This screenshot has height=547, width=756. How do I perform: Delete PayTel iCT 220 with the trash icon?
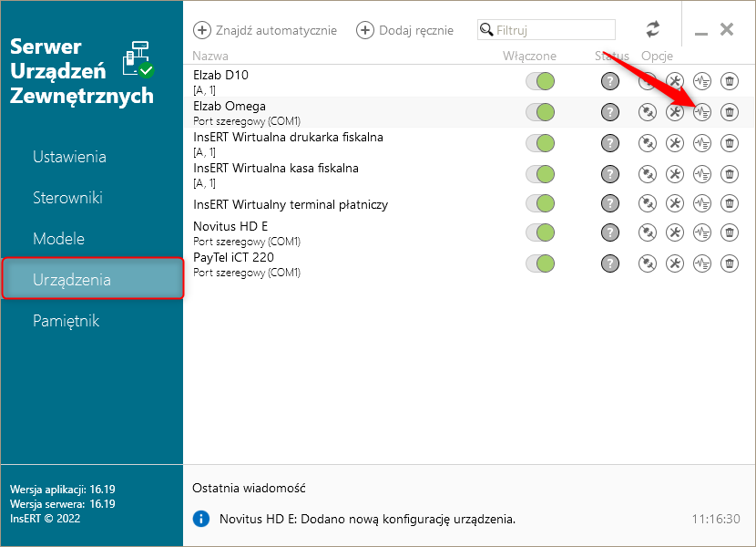click(730, 263)
